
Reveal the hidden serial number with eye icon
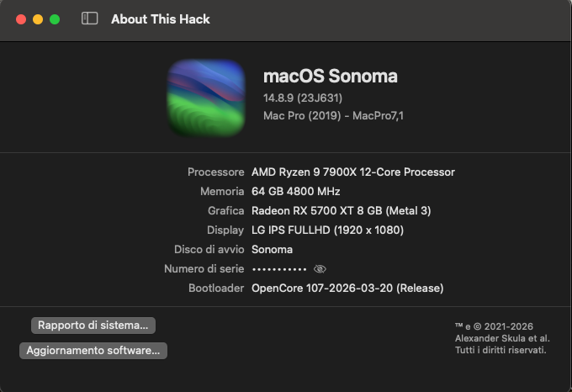pos(320,269)
